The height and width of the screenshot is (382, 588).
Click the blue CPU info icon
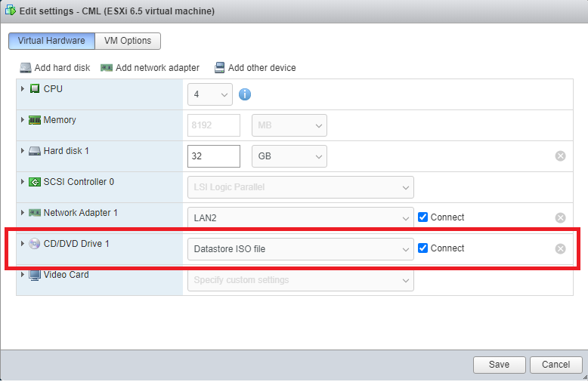(x=245, y=94)
